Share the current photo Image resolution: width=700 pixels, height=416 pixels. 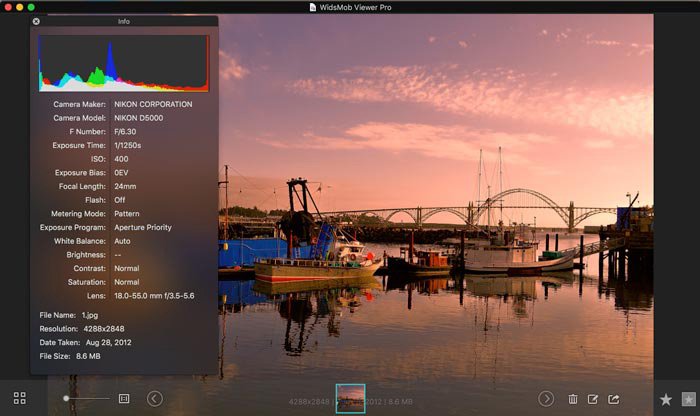(614, 399)
